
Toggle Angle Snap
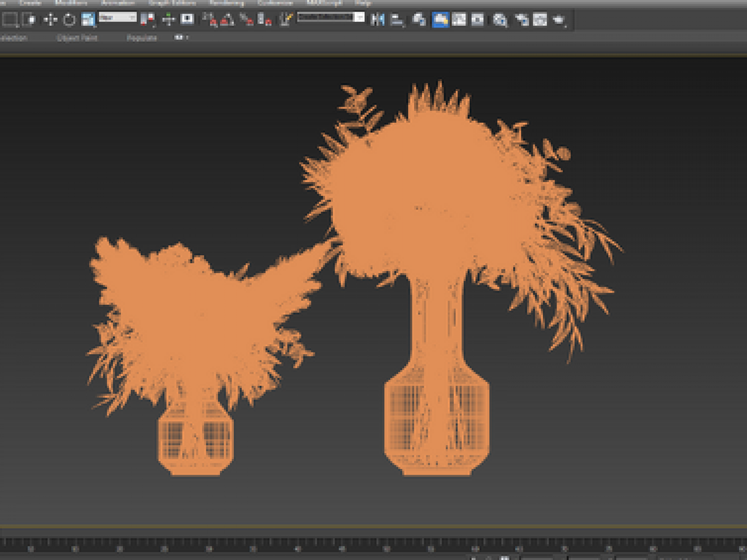(227, 20)
